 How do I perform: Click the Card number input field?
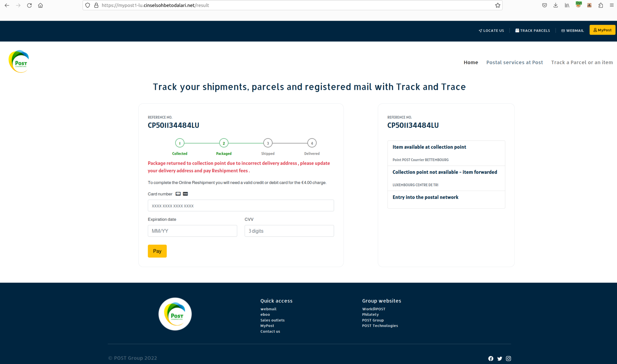241,205
